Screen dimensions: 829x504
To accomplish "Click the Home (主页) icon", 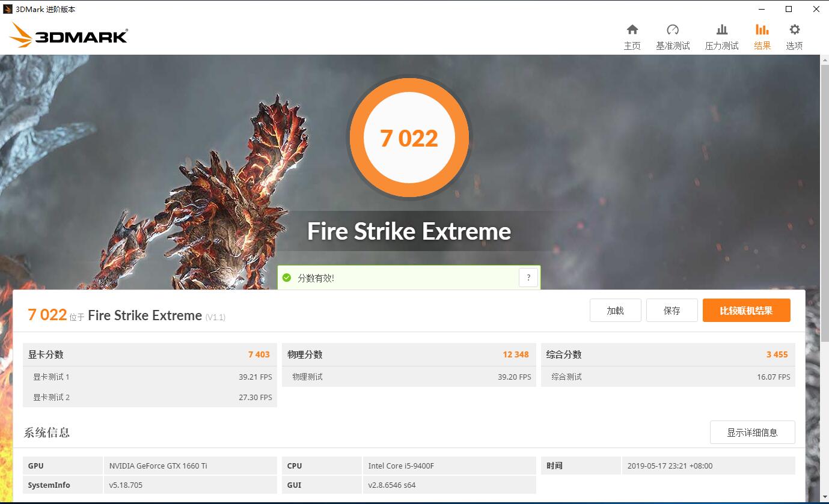I will click(632, 35).
